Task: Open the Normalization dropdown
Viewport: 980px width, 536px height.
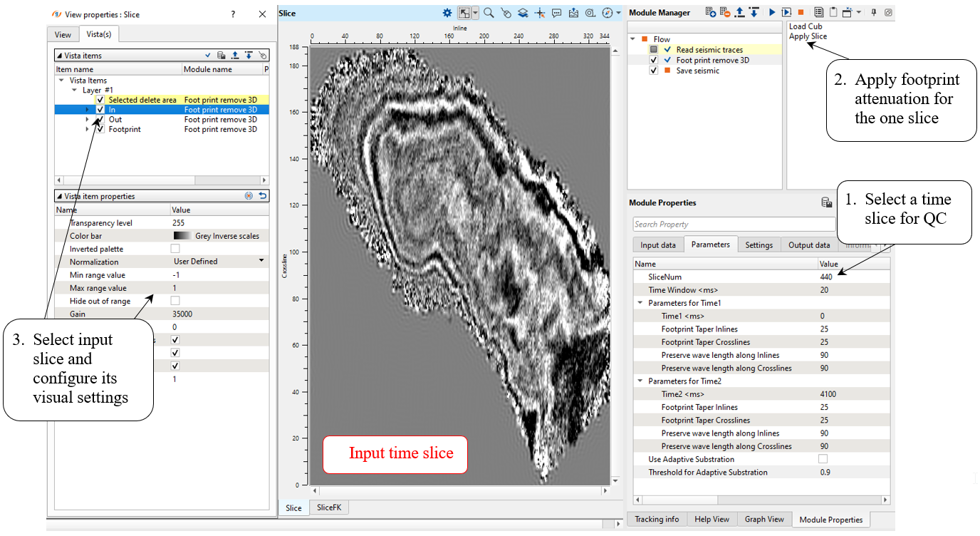Action: pyautogui.click(x=261, y=262)
